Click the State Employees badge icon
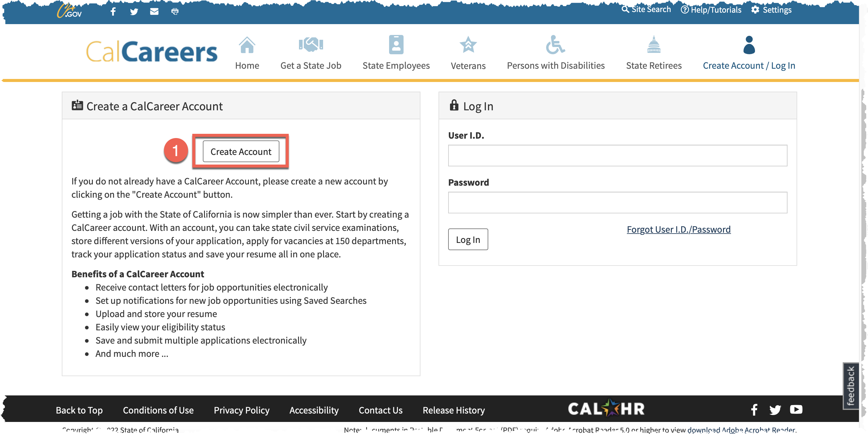 396,45
